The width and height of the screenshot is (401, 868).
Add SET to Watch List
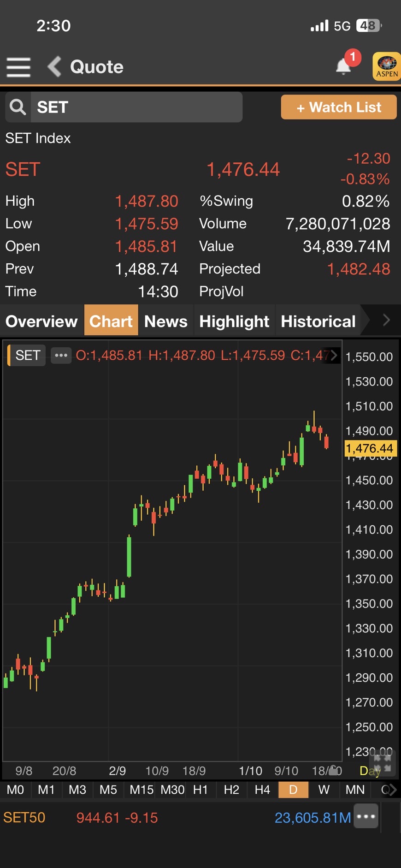click(339, 107)
